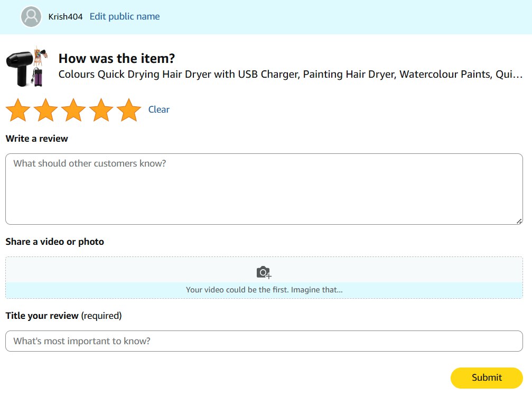Focus the 'What should other customers know?' text box
Image resolution: width=532 pixels, height=395 pixels.
(264, 189)
